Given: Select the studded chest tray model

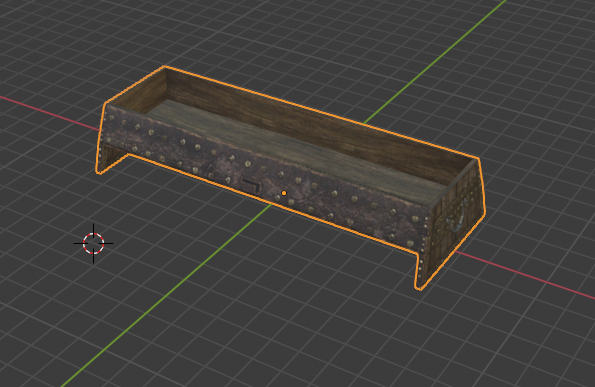Looking at the screenshot, I should click(291, 178).
